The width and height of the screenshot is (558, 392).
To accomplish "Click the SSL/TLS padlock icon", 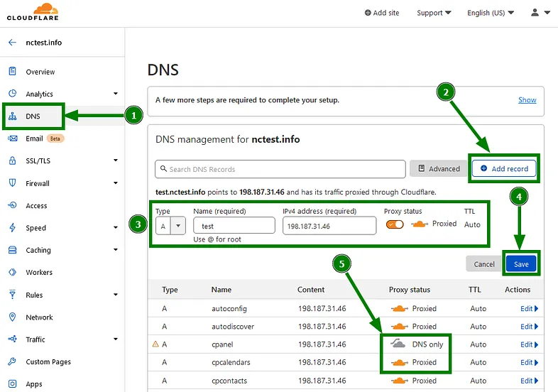I will [x=13, y=160].
